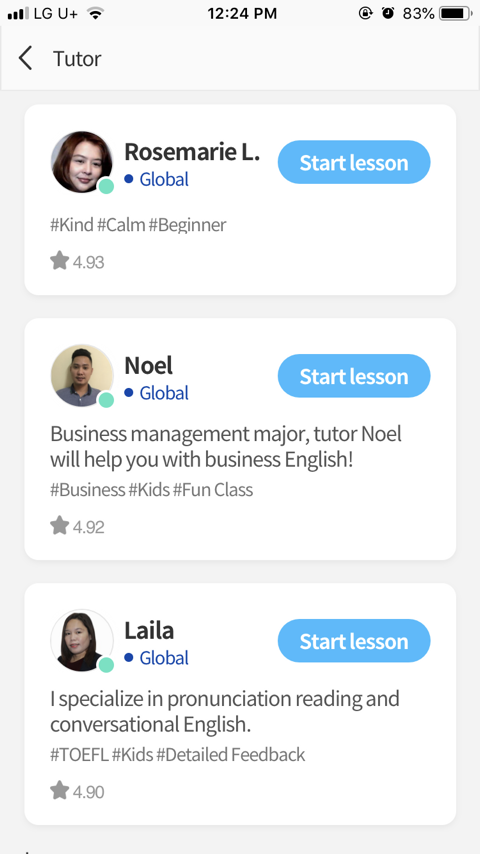Tap the back arrow next to Tutor
Screen dimensions: 480x854
click(25, 58)
